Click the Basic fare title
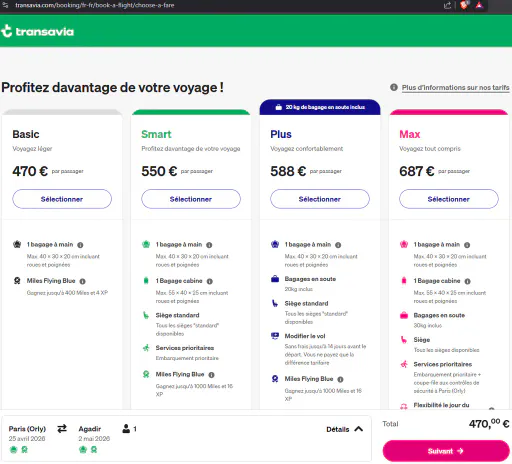Viewport: 512px width, 464px height. (26, 134)
